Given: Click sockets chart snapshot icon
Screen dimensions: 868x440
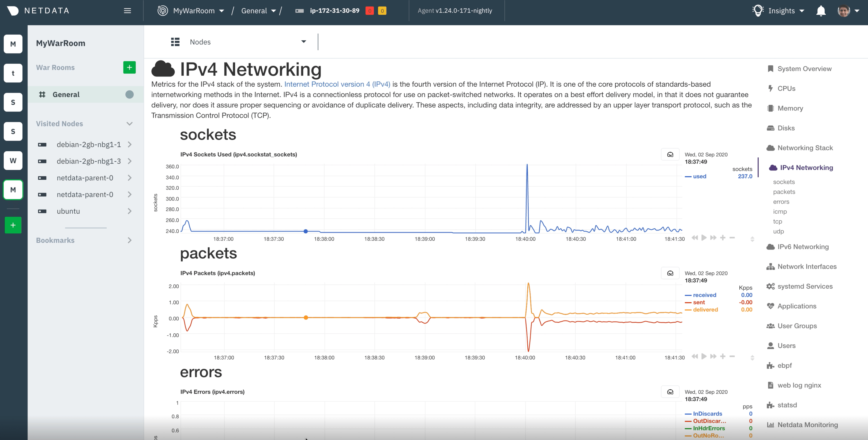Looking at the screenshot, I should point(670,155).
